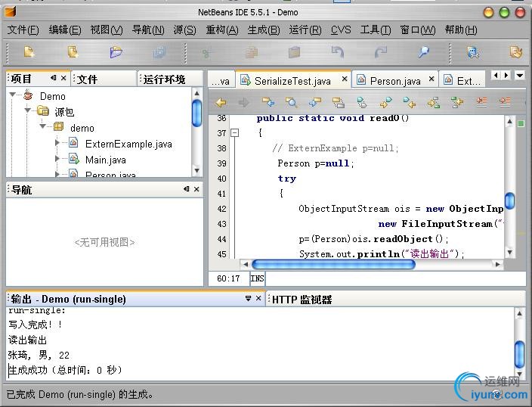Click the editor Back yellow arrow icon

click(x=221, y=102)
